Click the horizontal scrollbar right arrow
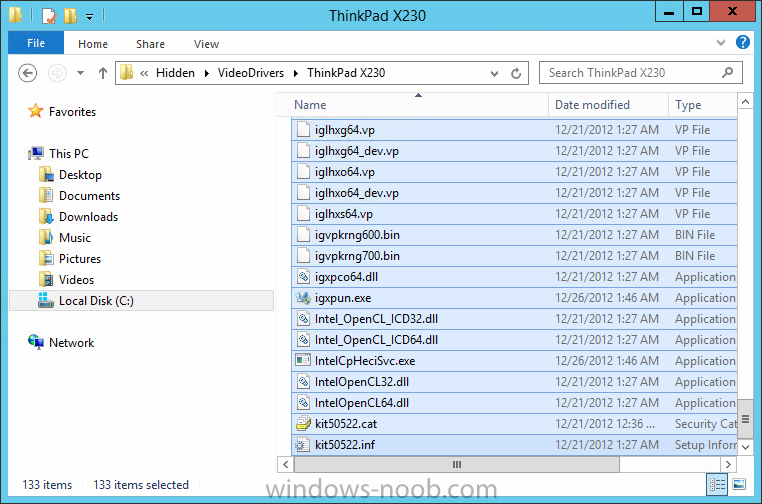The width and height of the screenshot is (762, 504). click(728, 465)
